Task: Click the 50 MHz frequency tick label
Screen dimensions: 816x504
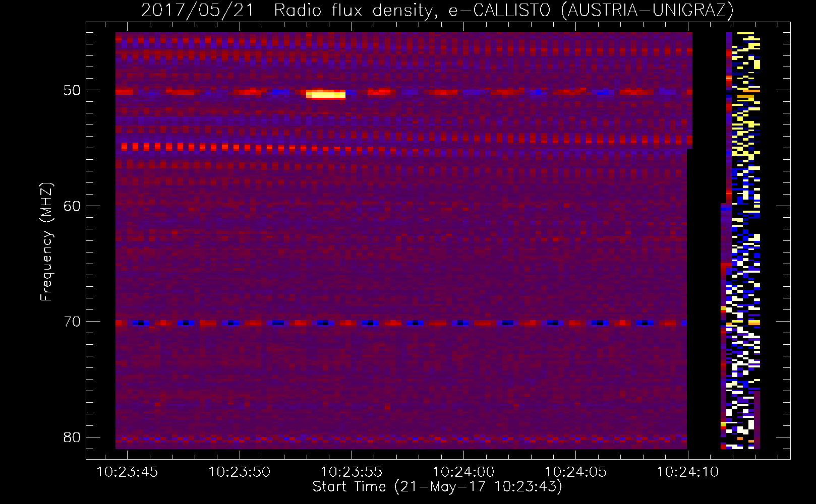Action: [72, 91]
